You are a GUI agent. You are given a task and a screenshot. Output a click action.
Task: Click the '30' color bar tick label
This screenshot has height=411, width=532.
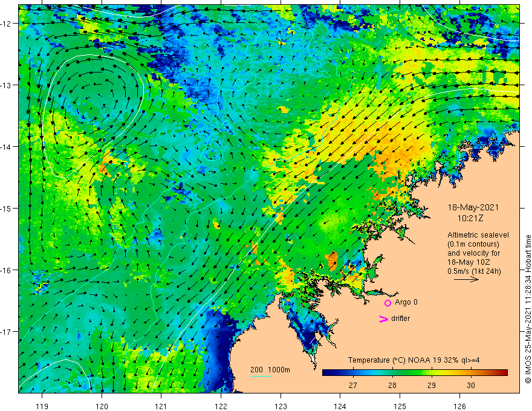[470, 385]
